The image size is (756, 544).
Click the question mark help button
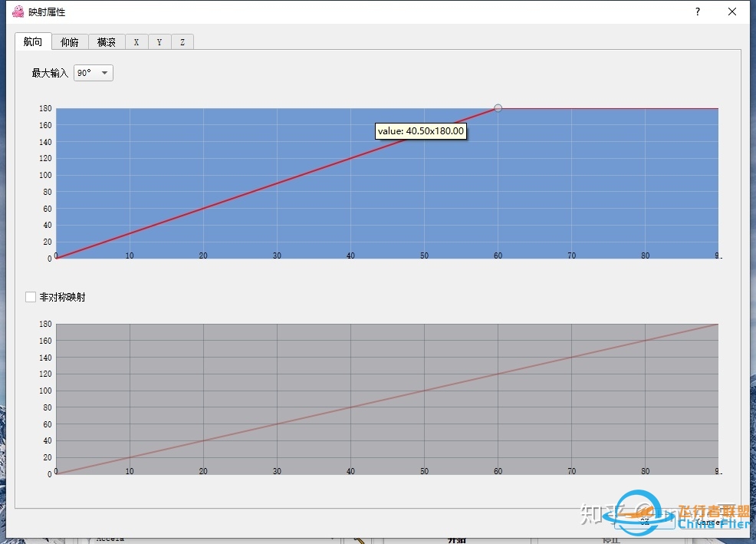(698, 12)
